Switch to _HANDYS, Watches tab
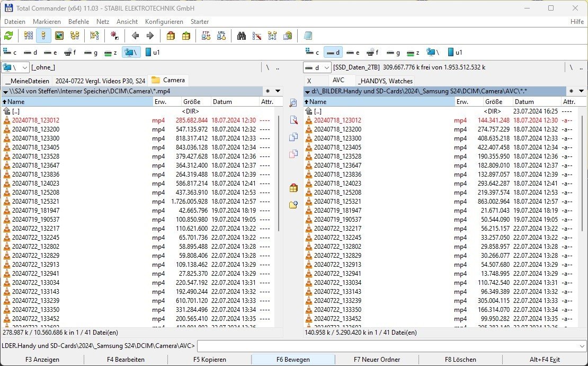Image resolution: width=588 pixels, height=366 pixels. coord(385,81)
